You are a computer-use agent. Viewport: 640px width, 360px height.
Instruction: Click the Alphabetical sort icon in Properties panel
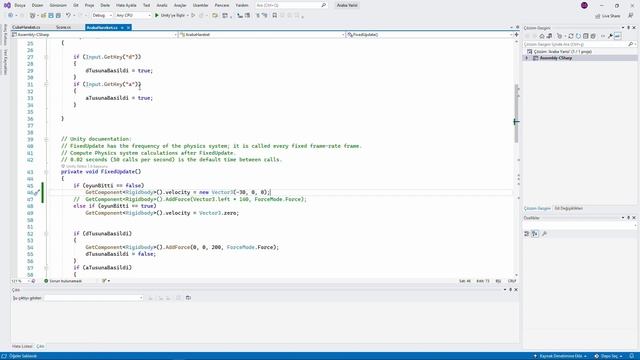535,233
